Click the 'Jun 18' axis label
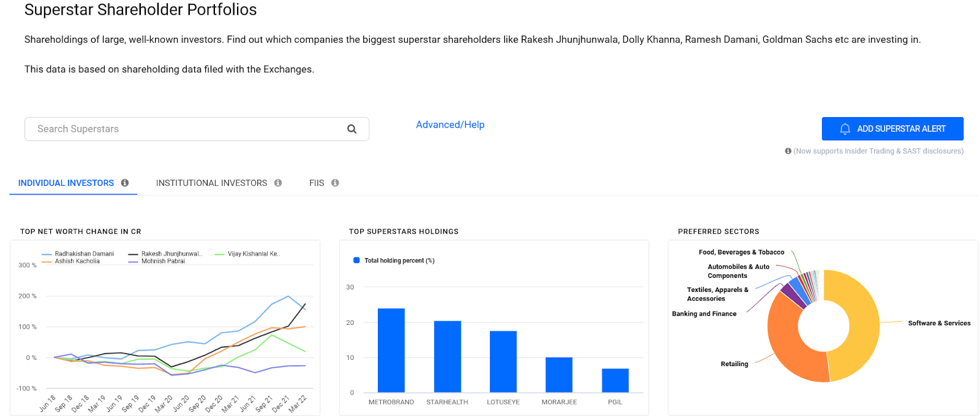This screenshot has width=980, height=420. 47,403
